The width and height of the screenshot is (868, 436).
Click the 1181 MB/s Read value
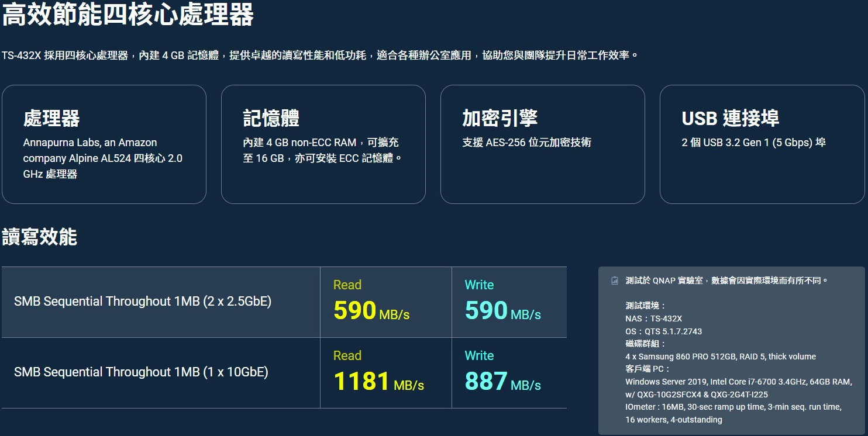click(x=378, y=381)
